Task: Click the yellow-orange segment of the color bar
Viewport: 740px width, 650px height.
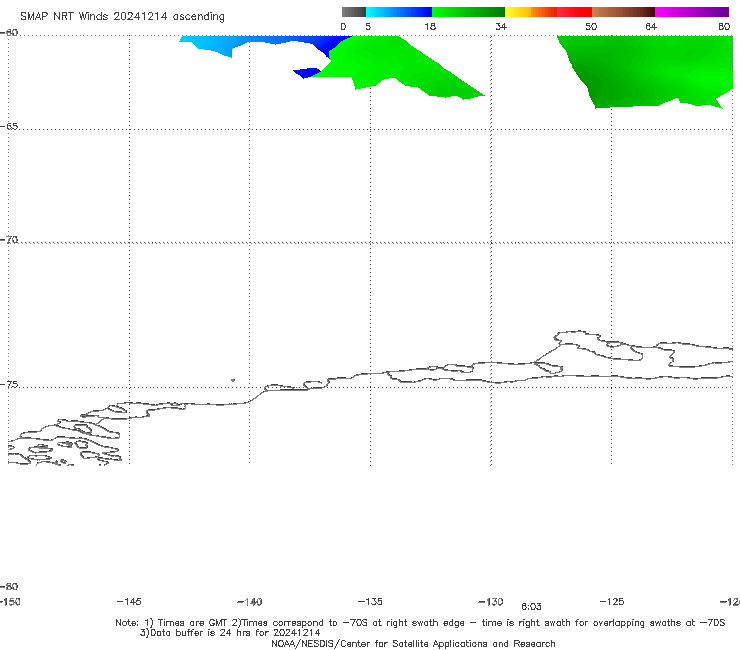Action: click(x=530, y=12)
